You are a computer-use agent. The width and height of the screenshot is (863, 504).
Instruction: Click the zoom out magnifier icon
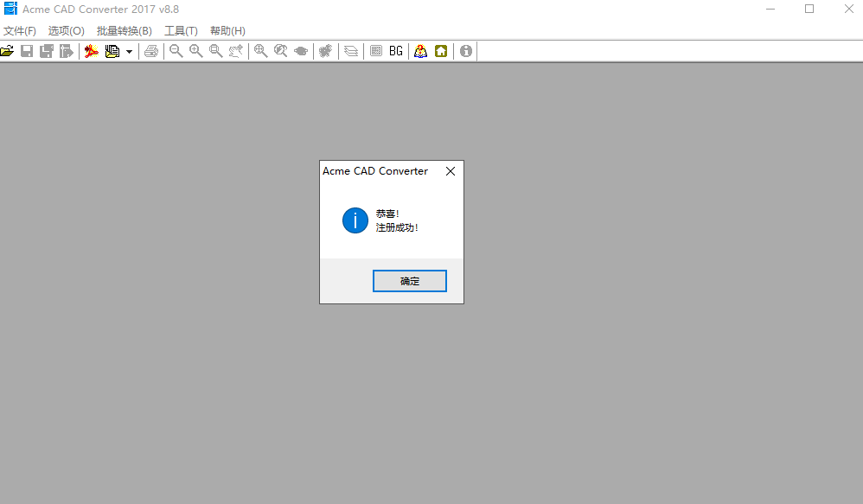[176, 51]
